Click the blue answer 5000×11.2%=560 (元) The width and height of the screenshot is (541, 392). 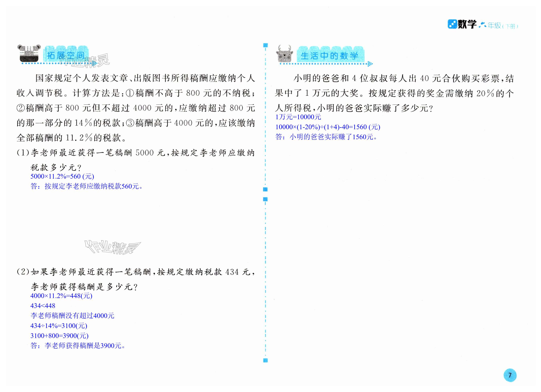pyautogui.click(x=62, y=176)
